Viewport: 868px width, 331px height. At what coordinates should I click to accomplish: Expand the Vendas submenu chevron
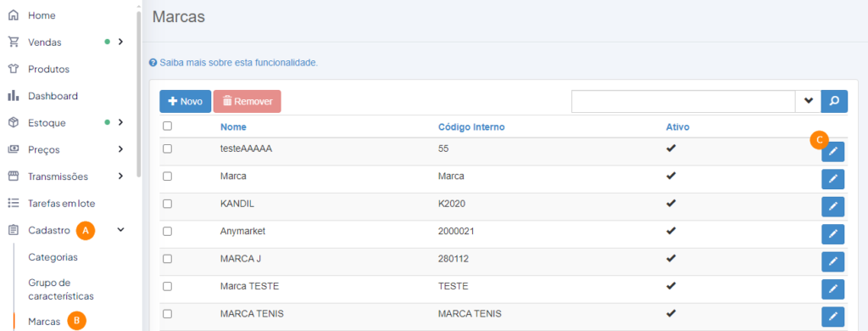[120, 42]
